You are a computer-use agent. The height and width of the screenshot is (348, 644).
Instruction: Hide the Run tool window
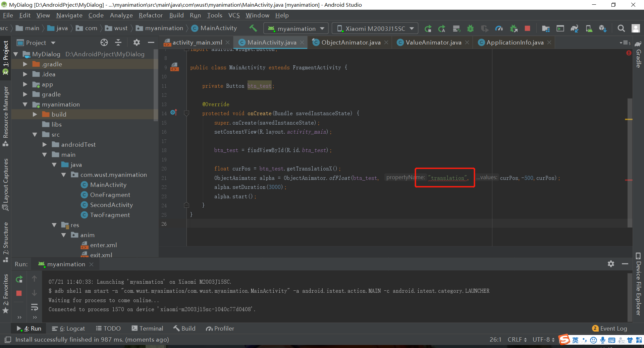pos(625,264)
